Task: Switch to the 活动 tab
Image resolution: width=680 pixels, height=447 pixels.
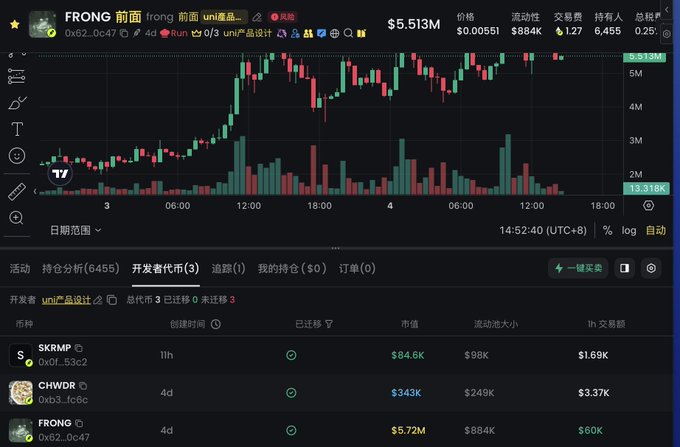Action: (20, 268)
